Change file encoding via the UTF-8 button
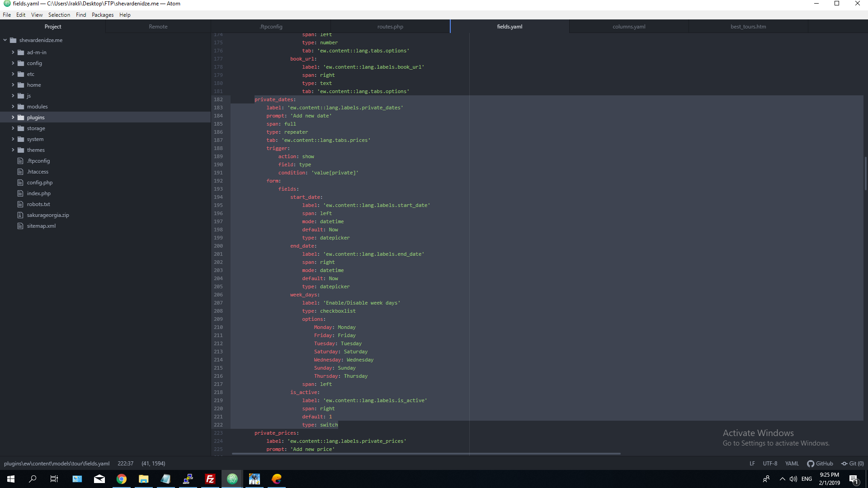868x488 pixels. pos(769,463)
